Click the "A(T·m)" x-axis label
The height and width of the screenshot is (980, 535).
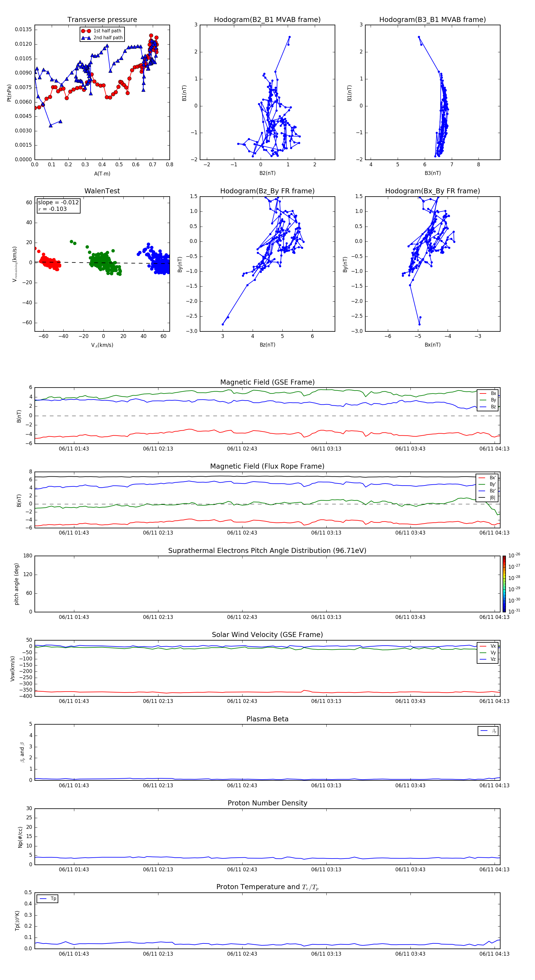tap(102, 174)
